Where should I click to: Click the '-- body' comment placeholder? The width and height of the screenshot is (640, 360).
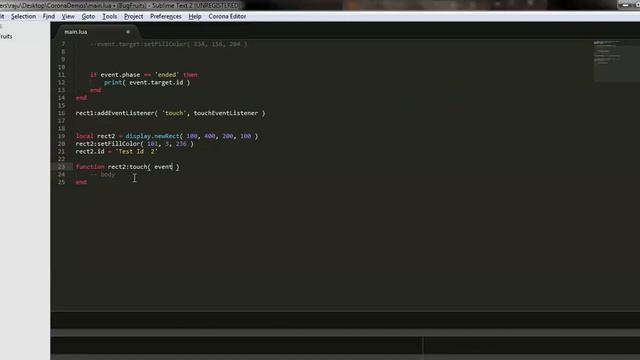(x=102, y=175)
